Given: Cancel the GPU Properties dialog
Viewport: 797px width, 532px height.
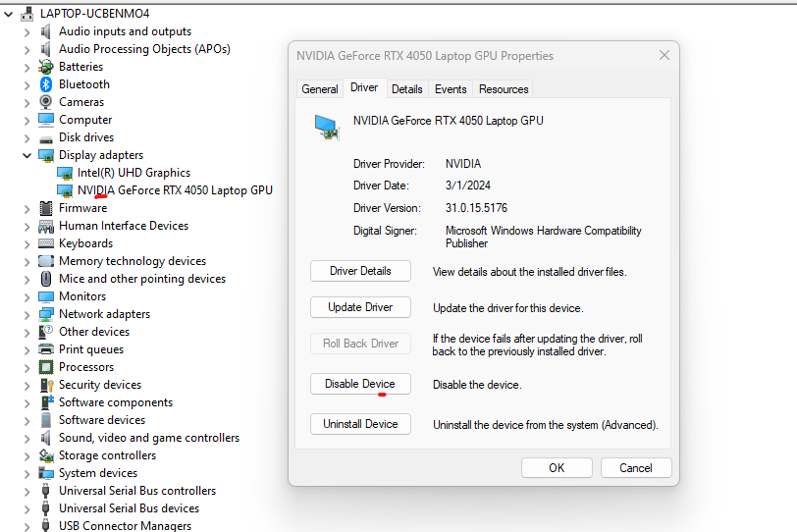Looking at the screenshot, I should coord(636,467).
